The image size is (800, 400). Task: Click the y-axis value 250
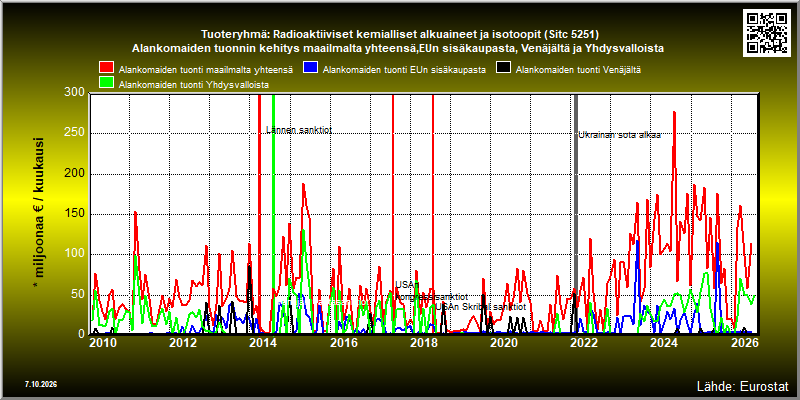[x=75, y=133]
